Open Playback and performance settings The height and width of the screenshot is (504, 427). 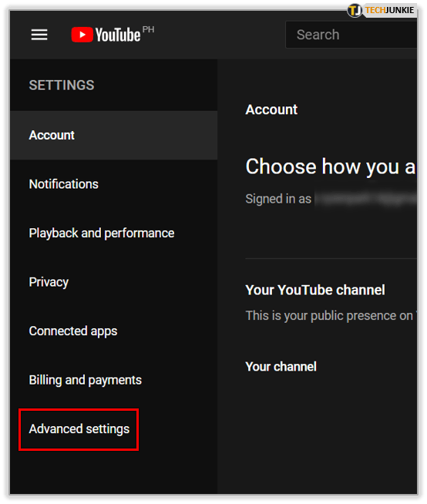(x=113, y=233)
